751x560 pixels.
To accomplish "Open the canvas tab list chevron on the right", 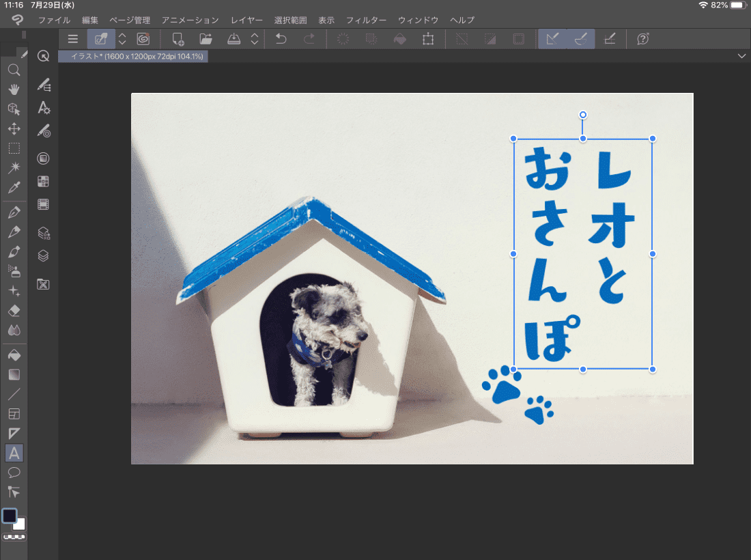I will pos(742,57).
